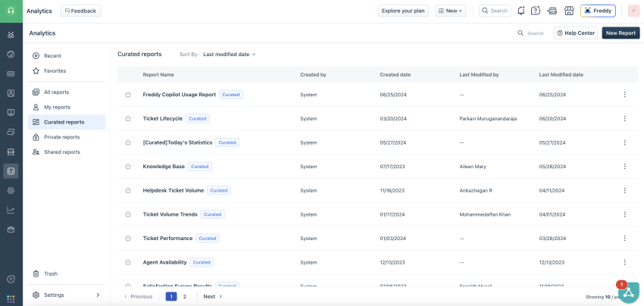Favorite the Freddy Copilot Usage Report

click(128, 95)
